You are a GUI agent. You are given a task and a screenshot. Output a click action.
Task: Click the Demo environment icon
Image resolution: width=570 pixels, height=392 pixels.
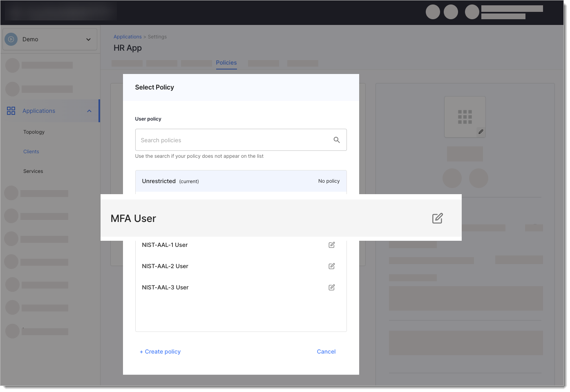click(11, 39)
